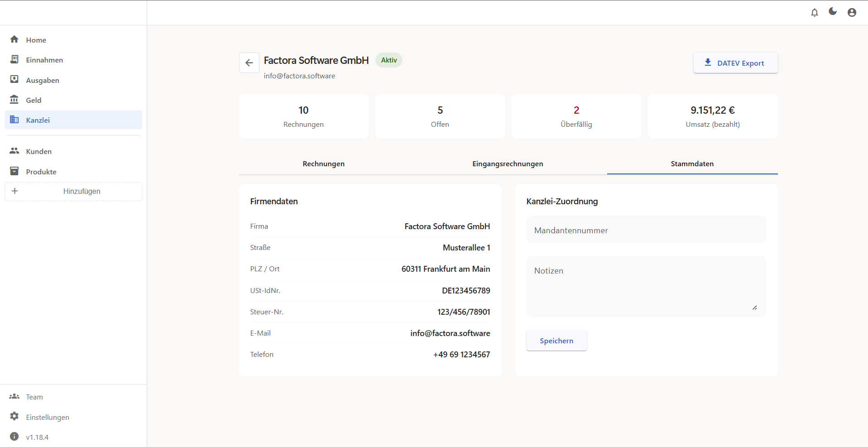This screenshot has height=447, width=868.
Task: Click the Geld bank icon
Action: (x=14, y=100)
